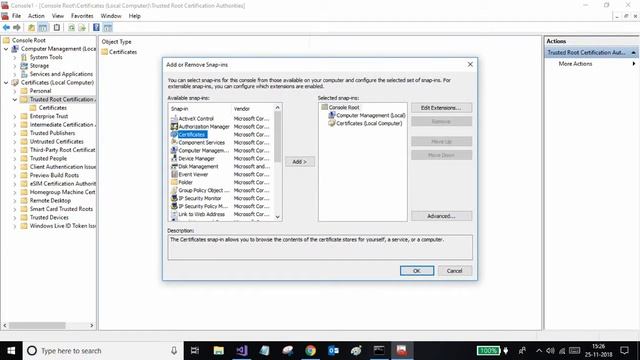Viewport: 640px width, 360px height.
Task: Expand the Personal certificate store
Action: click(15, 91)
